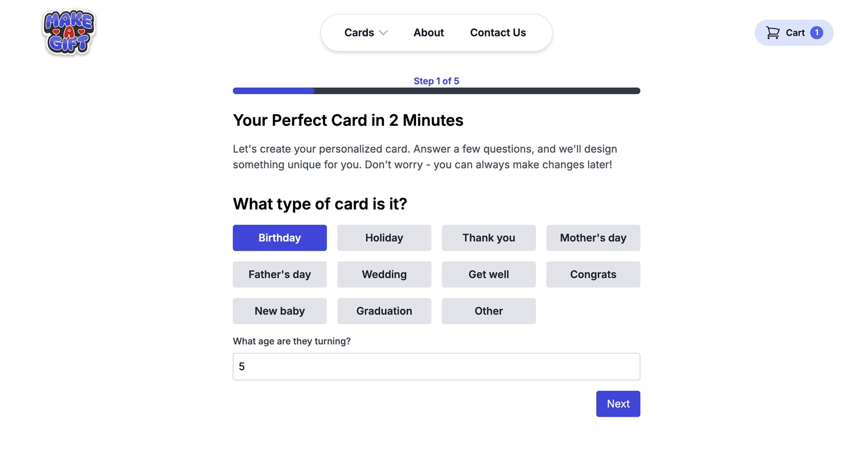The height and width of the screenshot is (464, 868).
Task: Select the New baby card type
Action: click(x=279, y=311)
